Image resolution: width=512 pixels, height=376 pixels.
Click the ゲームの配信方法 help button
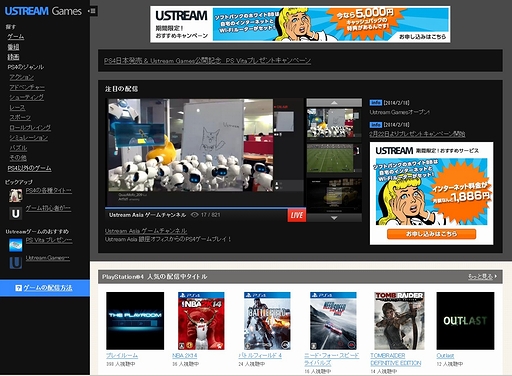(x=45, y=288)
